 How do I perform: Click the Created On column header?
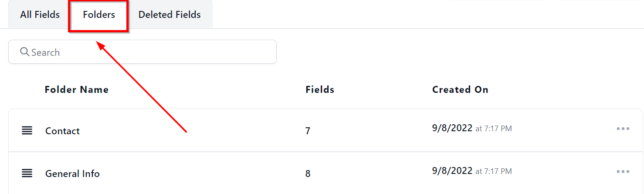click(x=460, y=89)
